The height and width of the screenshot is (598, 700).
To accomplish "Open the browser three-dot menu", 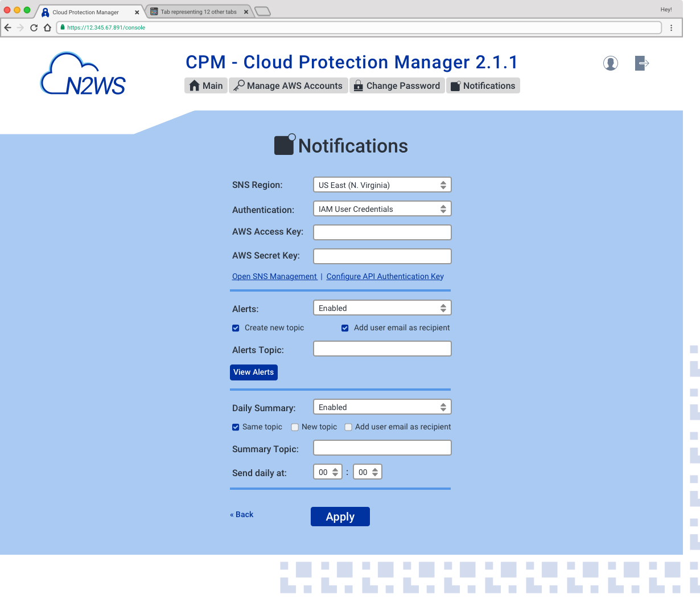I will [672, 27].
